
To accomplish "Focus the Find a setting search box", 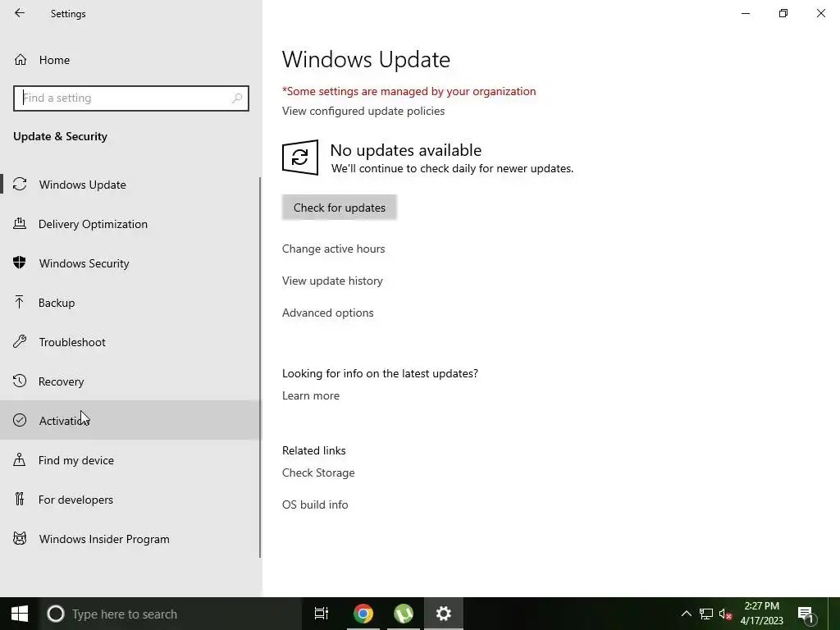I will point(130,98).
